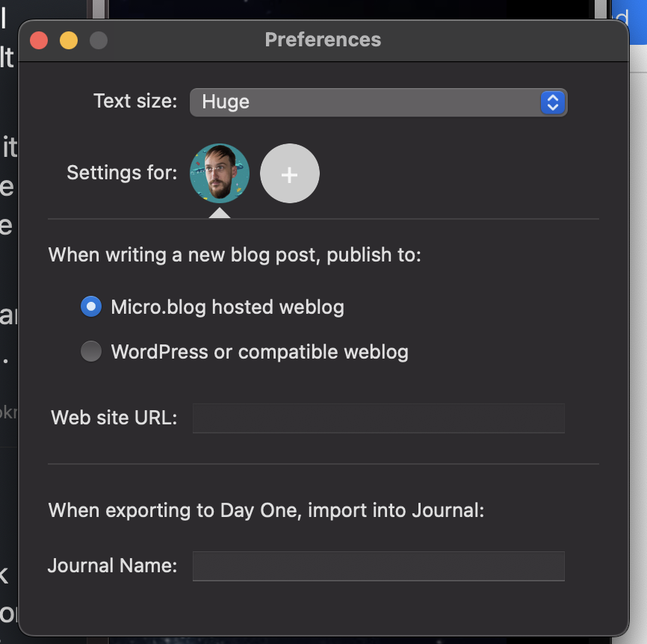Click the Preferences window title

323,40
